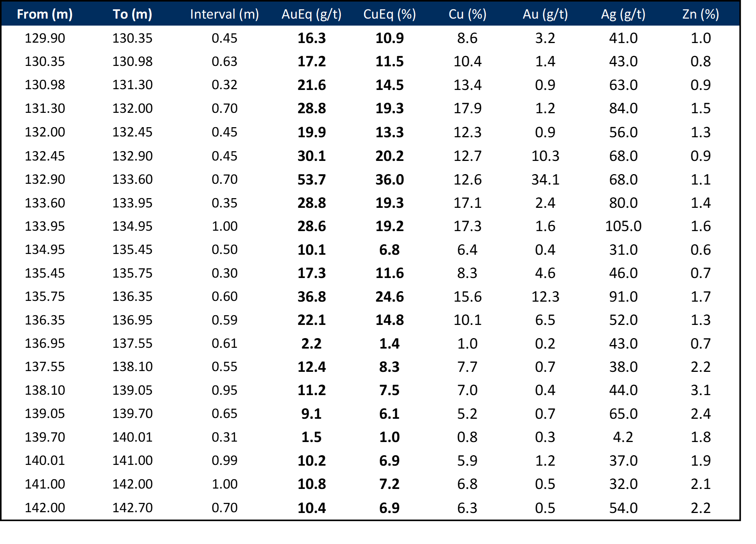Select AuEq value 19.9
Screen dimensions: 756x544
click(312, 132)
